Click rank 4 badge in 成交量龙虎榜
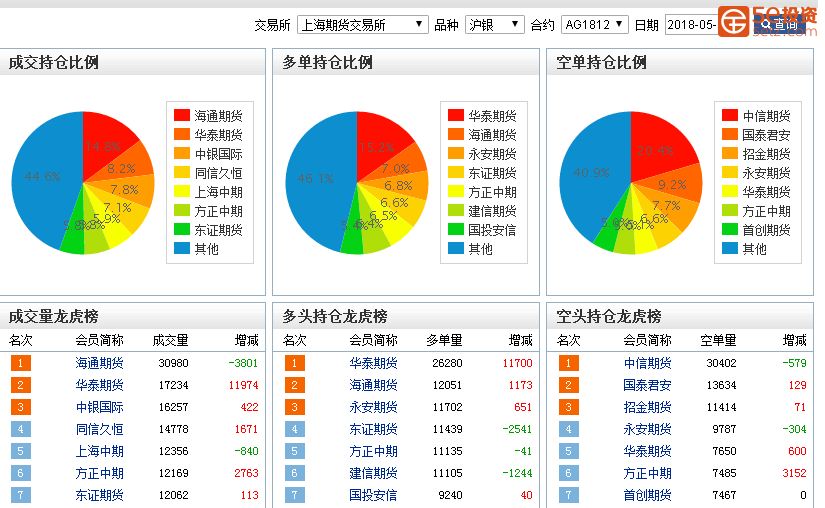The height and width of the screenshot is (508, 825). (x=21, y=429)
